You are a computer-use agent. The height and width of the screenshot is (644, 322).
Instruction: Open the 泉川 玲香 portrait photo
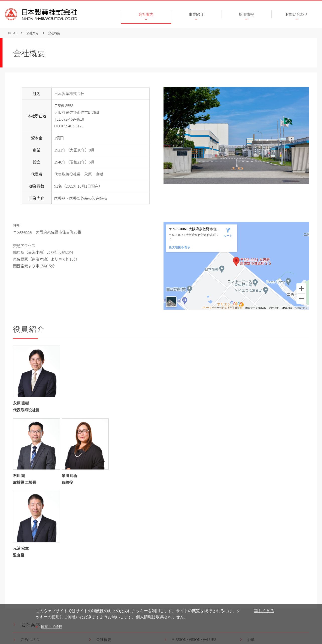tap(85, 444)
